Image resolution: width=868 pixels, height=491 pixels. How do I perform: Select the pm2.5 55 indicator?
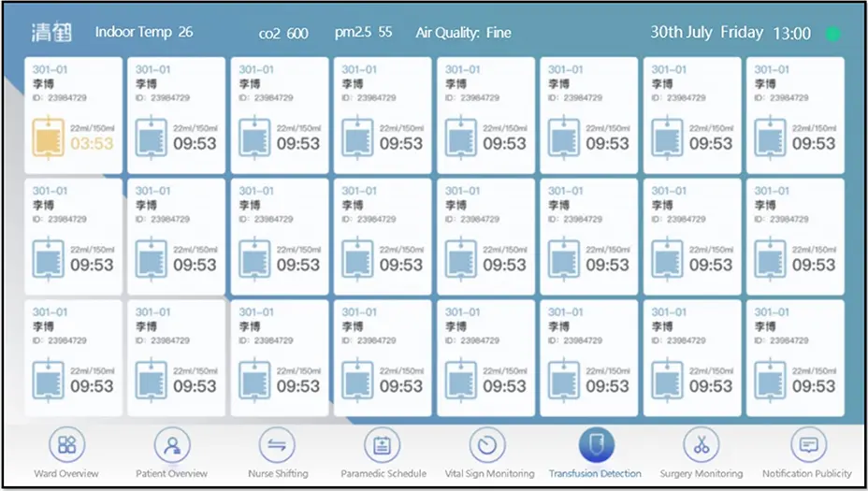(363, 33)
